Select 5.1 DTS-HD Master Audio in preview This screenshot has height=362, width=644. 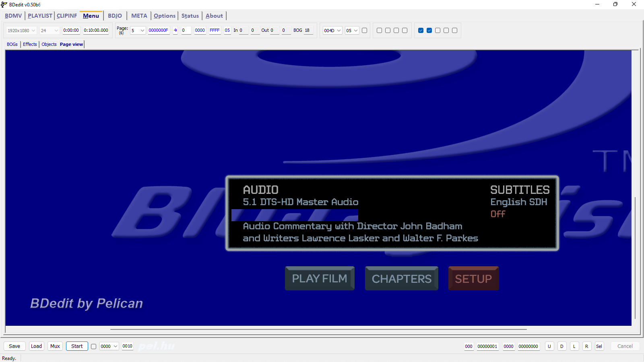point(301,202)
